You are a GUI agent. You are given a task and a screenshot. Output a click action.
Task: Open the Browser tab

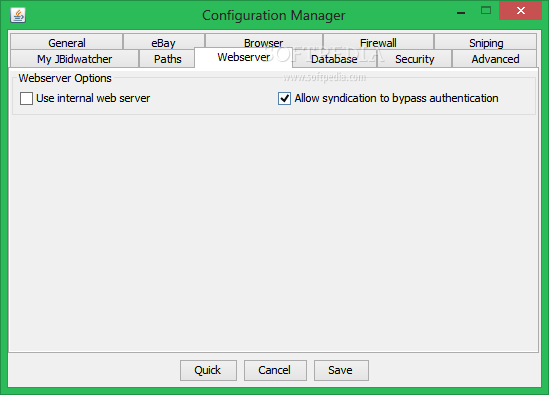(x=264, y=41)
